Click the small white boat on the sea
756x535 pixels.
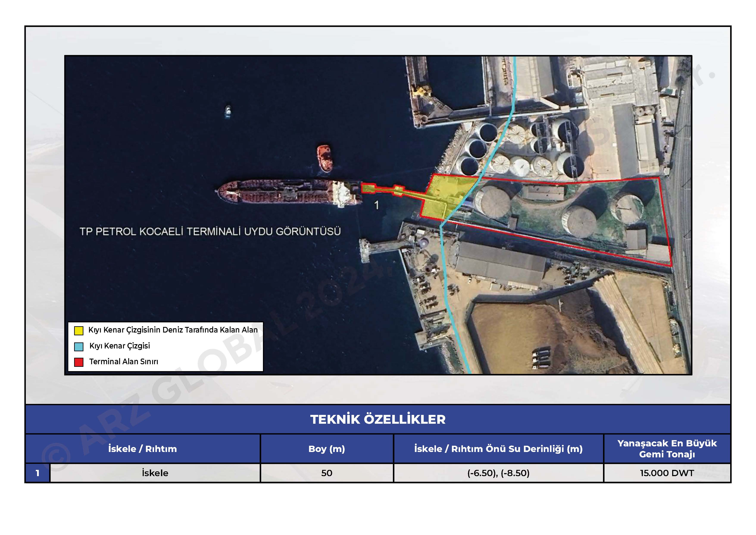point(228,111)
